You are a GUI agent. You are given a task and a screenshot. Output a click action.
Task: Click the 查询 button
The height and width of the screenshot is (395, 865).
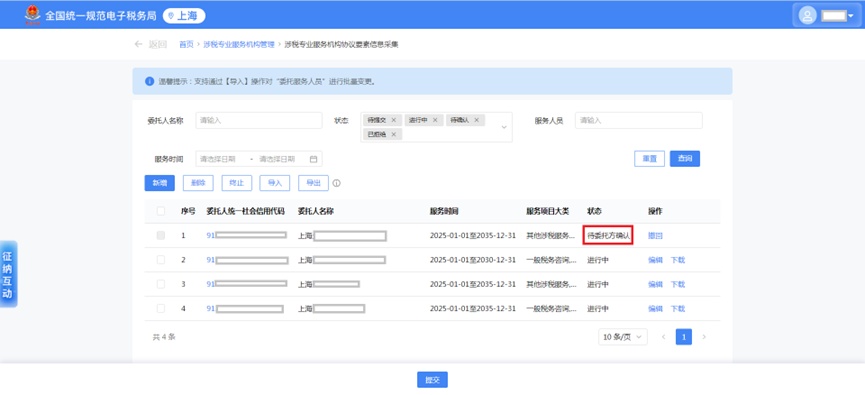685,158
